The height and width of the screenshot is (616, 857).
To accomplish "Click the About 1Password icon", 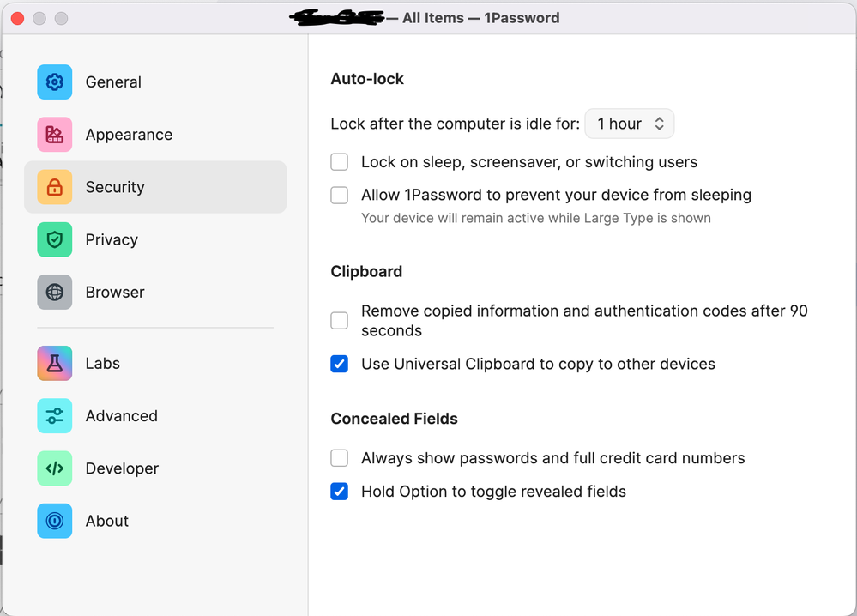I will coord(54,521).
